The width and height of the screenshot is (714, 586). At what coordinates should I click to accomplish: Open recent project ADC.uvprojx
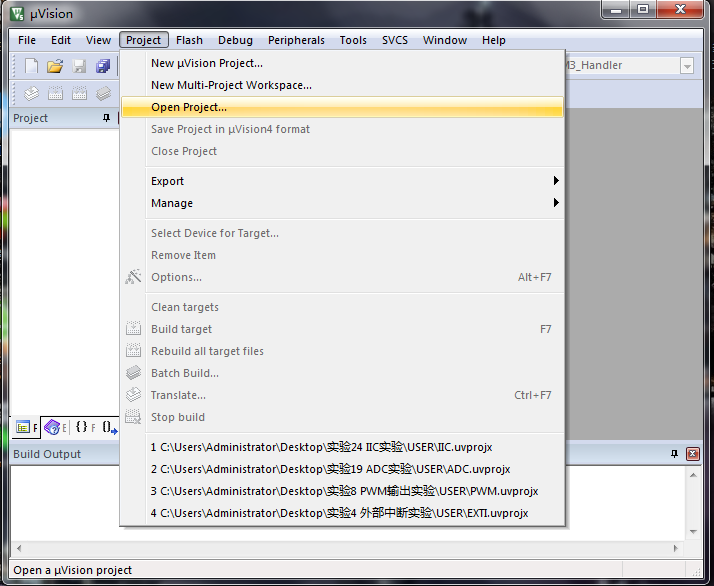tap(342, 469)
